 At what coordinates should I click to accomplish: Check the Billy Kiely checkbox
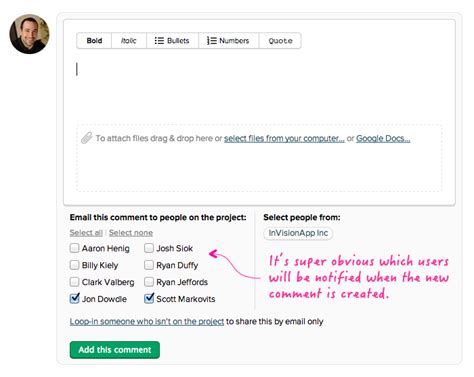(74, 265)
